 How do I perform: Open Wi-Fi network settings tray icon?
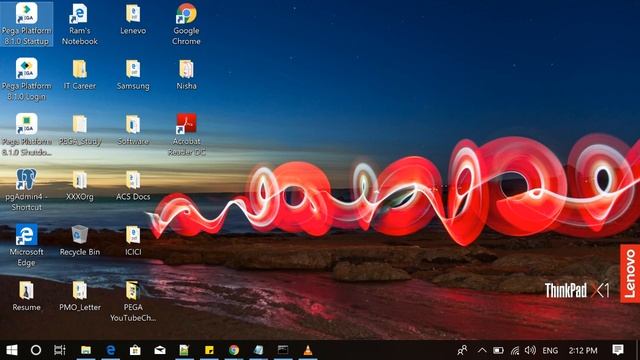tap(515, 350)
